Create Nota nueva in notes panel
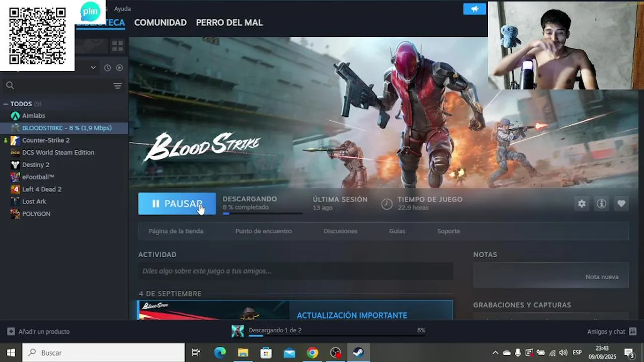Screen dimensions: 644x362 (602, 277)
